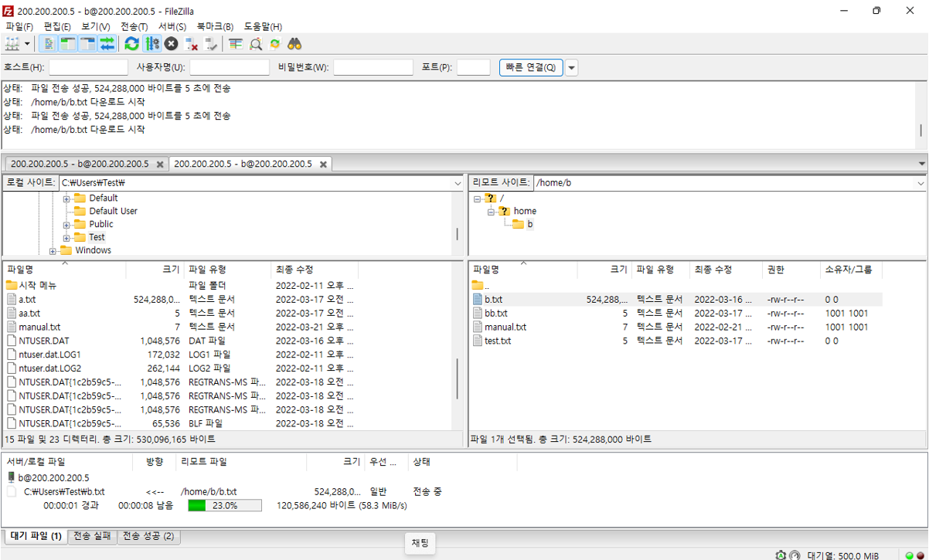This screenshot has height=560, width=929.
Task: Open the 서버(S) menu
Action: (x=172, y=26)
